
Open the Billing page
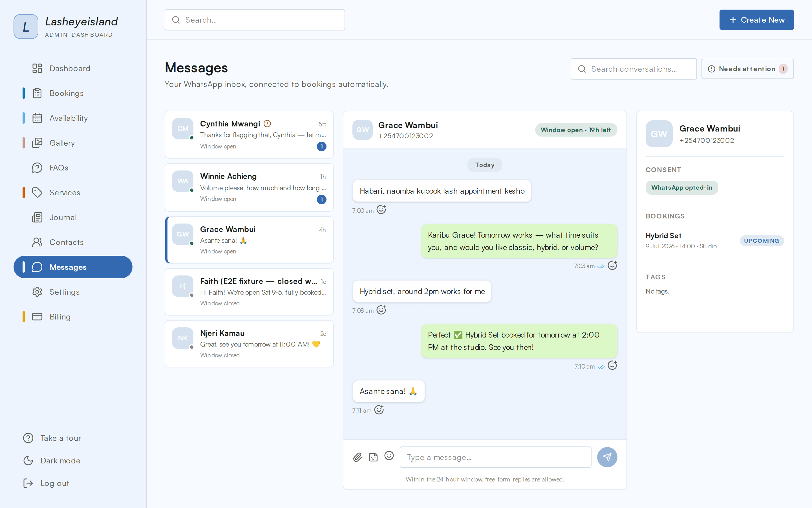[x=73, y=317]
